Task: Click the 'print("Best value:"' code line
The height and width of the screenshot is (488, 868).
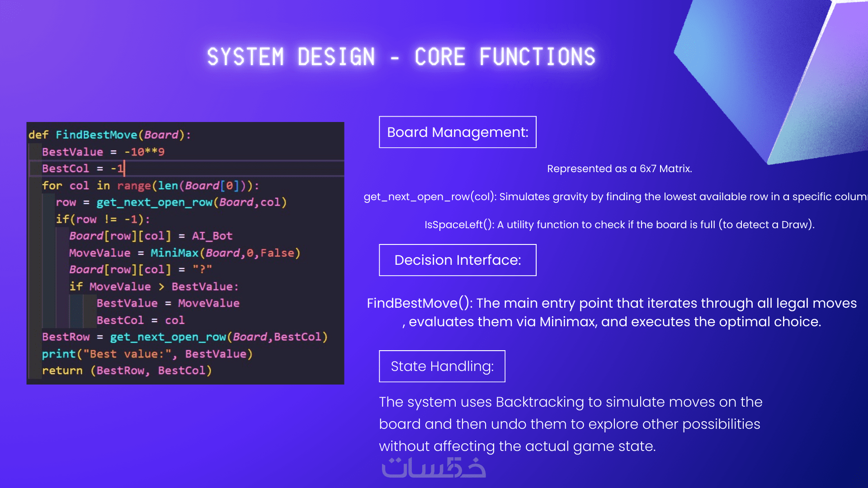Action: tap(147, 354)
